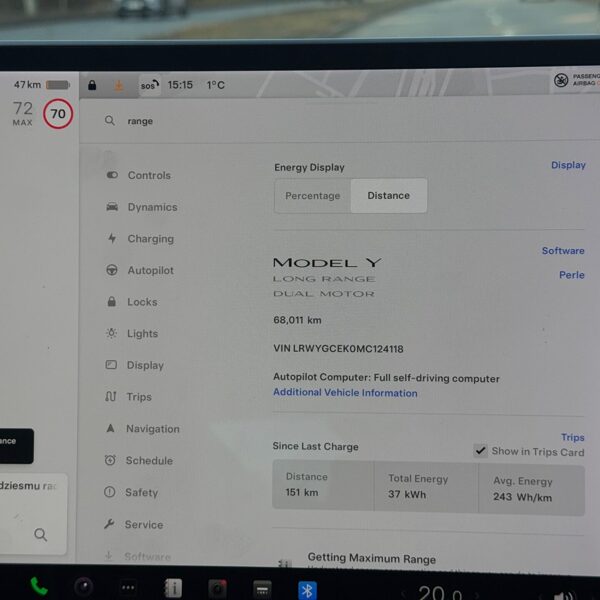The height and width of the screenshot is (600, 600).
Task: Open the Trips item in the sidebar
Action: [x=129, y=397]
